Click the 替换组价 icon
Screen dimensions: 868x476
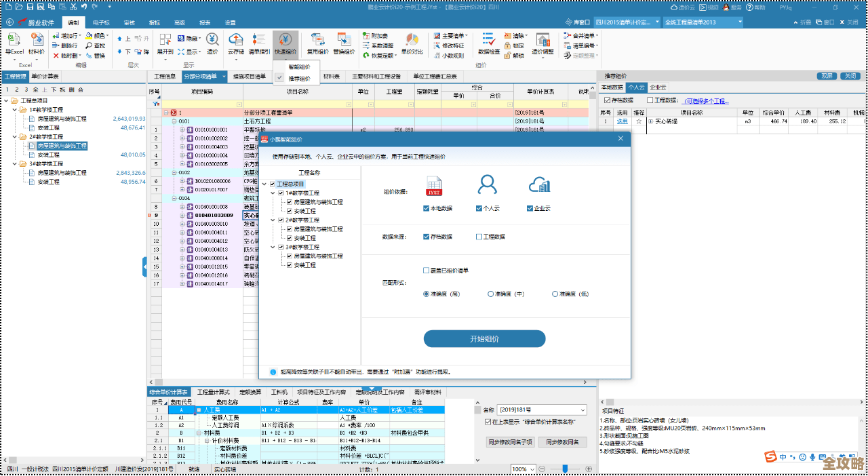344,43
